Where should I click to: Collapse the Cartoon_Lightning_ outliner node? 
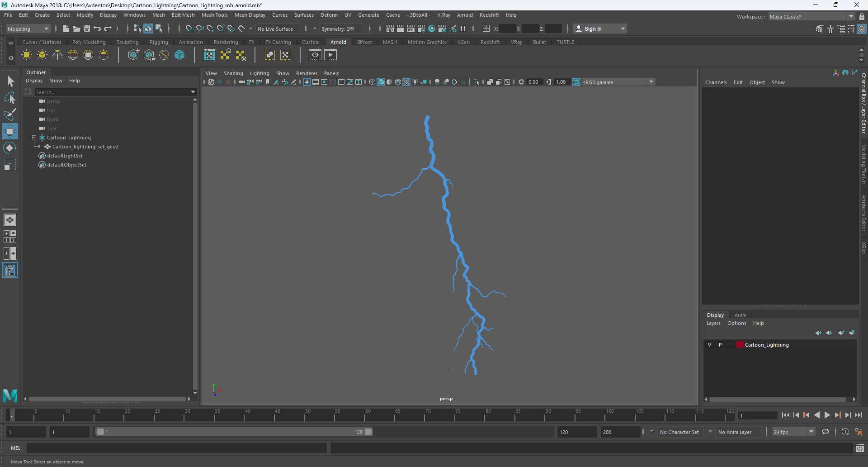[34, 138]
